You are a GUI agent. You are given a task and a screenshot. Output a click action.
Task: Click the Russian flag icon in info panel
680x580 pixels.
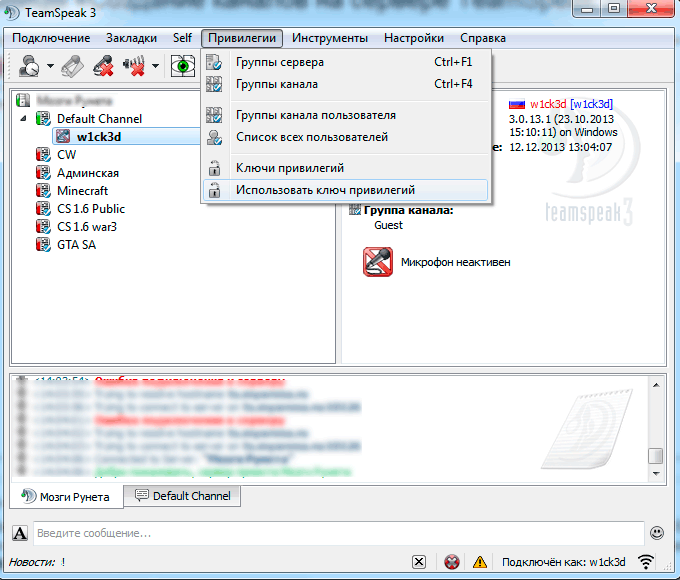pyautogui.click(x=517, y=104)
